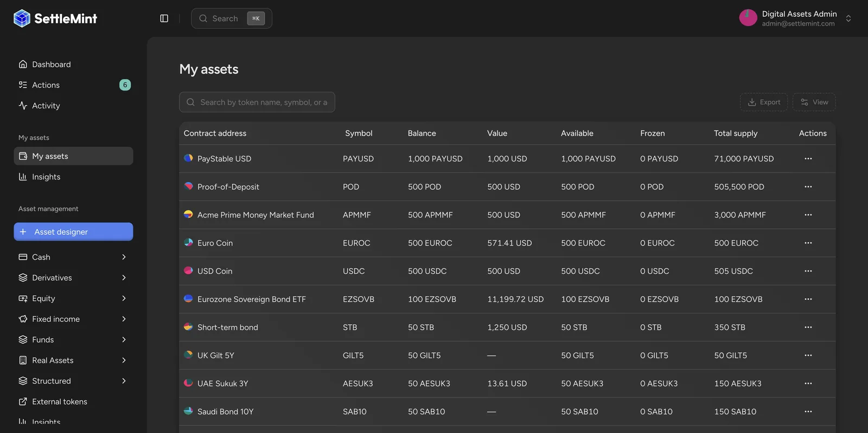868x433 pixels.
Task: Open actions menu for Acme Prime Money Market Fund
Action: 808,215
